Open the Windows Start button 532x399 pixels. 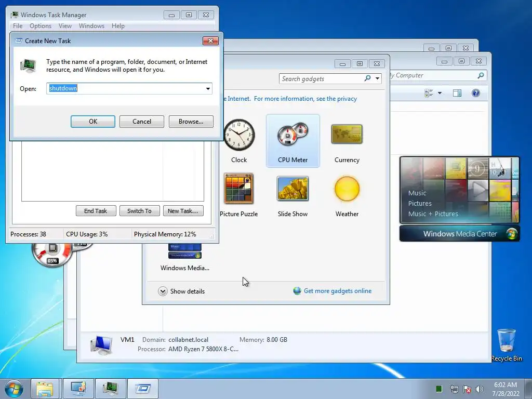point(14,389)
